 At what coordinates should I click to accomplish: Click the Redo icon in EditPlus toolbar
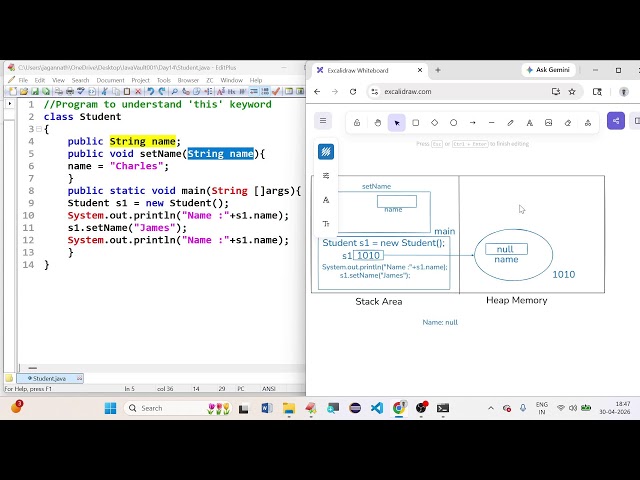[x=162, y=91]
